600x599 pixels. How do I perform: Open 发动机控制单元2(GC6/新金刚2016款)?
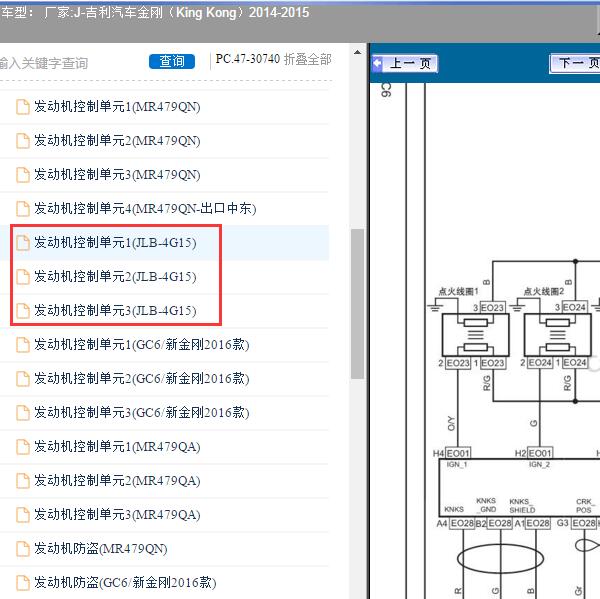coord(142,379)
